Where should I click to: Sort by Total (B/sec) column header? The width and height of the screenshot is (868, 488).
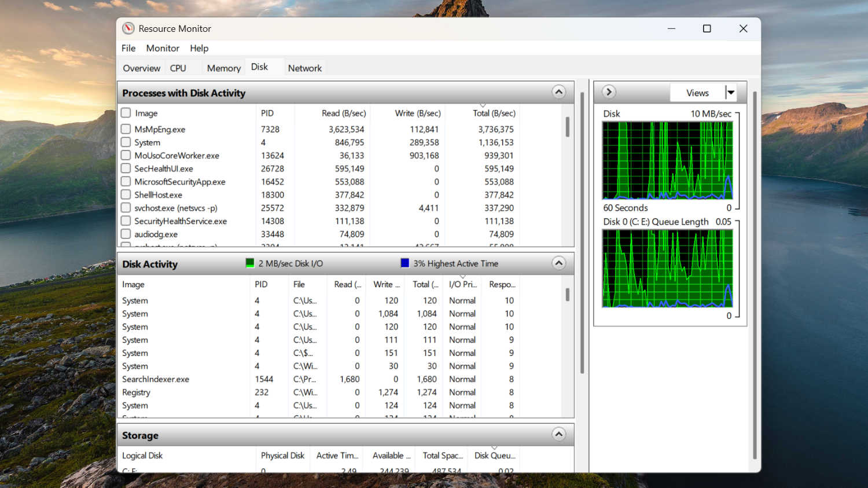(494, 113)
